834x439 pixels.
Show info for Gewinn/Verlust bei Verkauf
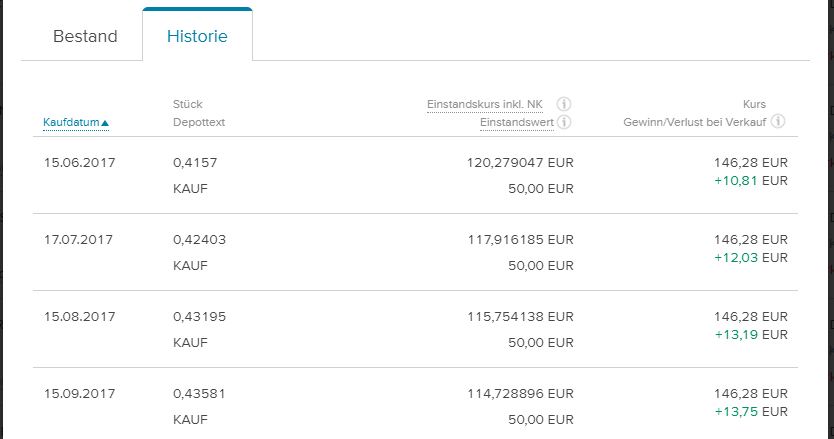tap(778, 122)
